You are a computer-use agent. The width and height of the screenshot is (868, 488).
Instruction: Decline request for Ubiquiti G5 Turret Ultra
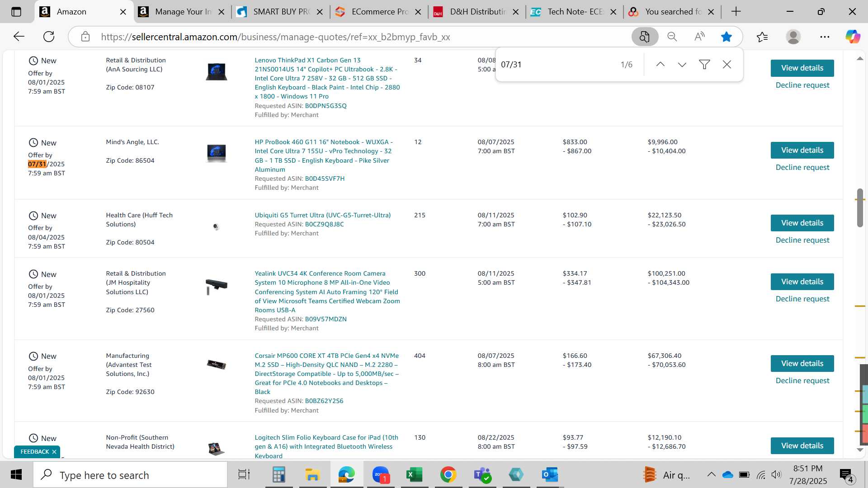tap(802, 240)
